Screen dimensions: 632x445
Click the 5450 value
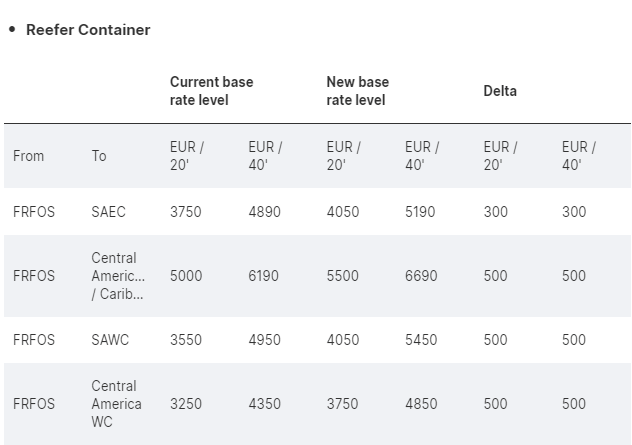pyautogui.click(x=421, y=340)
